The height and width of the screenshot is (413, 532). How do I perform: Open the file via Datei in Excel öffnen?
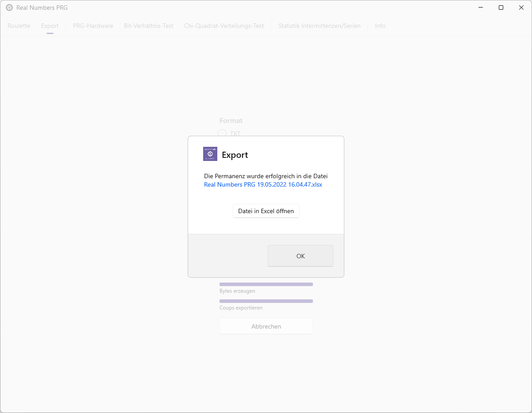266,211
